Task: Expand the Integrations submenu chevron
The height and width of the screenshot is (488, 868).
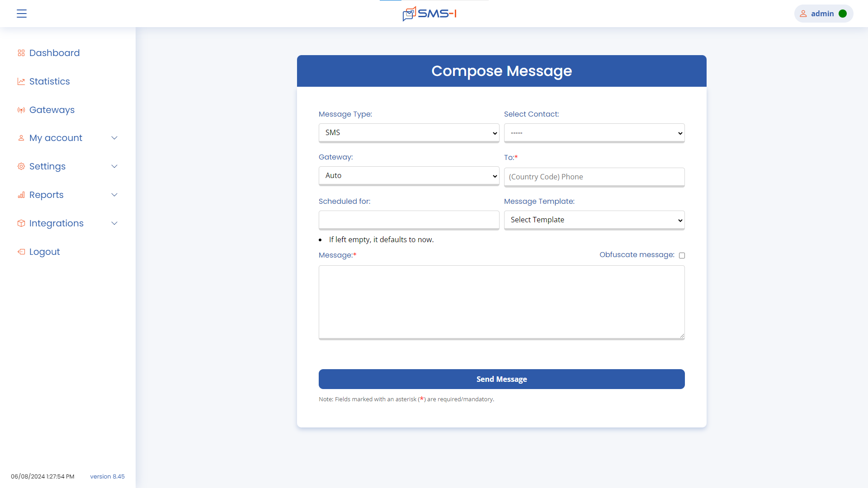Action: [114, 223]
